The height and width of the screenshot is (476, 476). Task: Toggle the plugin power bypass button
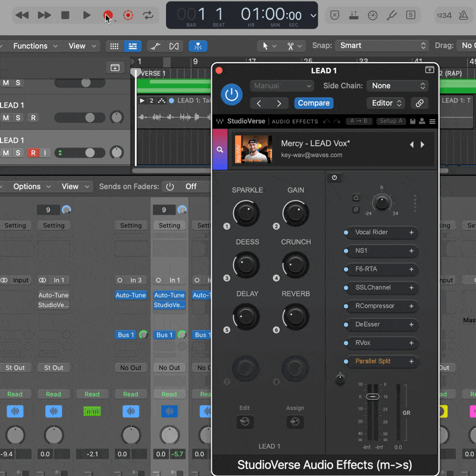click(231, 95)
